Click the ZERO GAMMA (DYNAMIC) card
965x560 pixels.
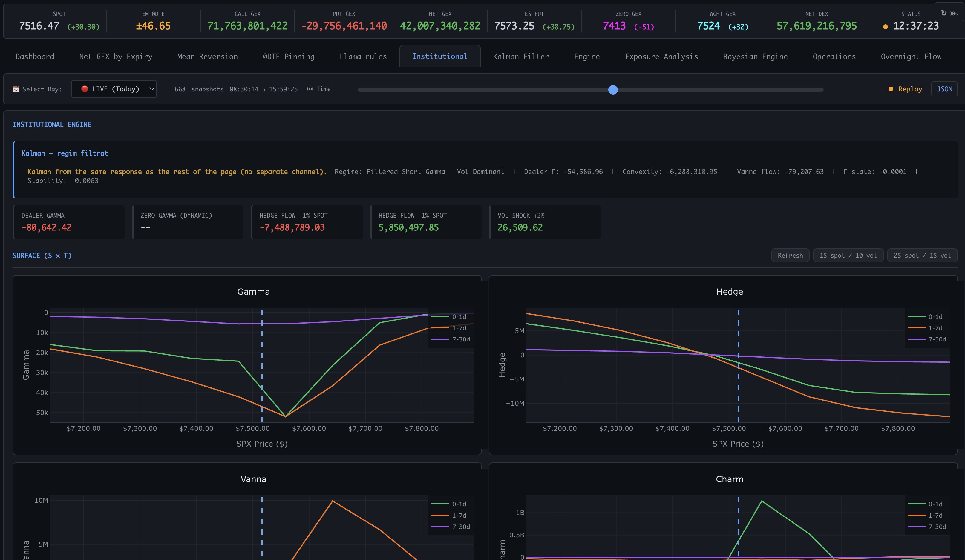[x=188, y=222]
